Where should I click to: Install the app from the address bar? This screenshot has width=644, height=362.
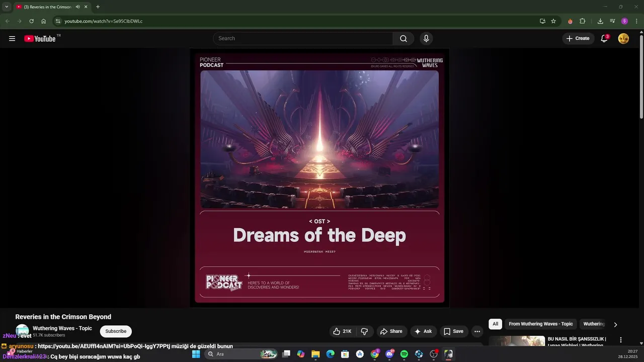coord(542,21)
